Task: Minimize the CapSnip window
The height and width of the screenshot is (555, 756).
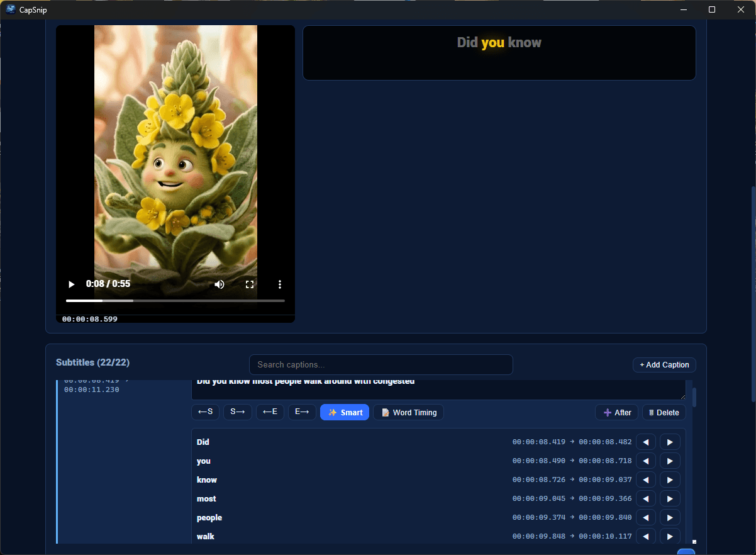Action: 684,9
